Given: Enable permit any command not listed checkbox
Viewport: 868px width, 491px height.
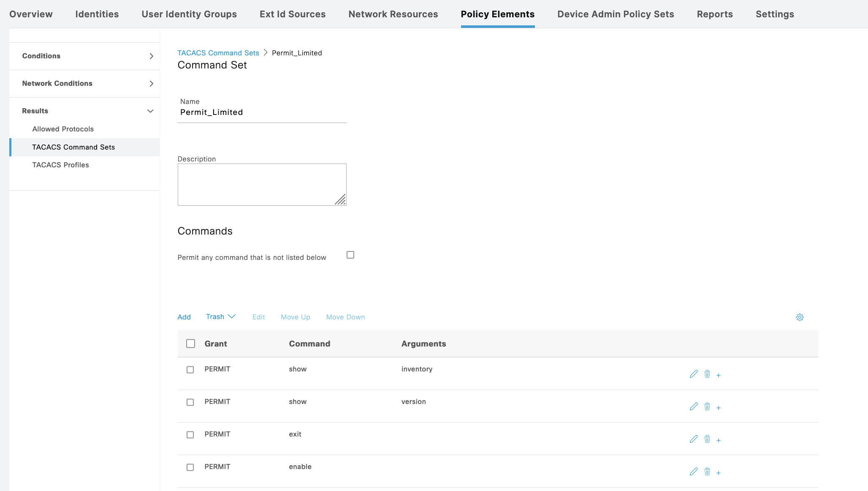Looking at the screenshot, I should (x=350, y=255).
